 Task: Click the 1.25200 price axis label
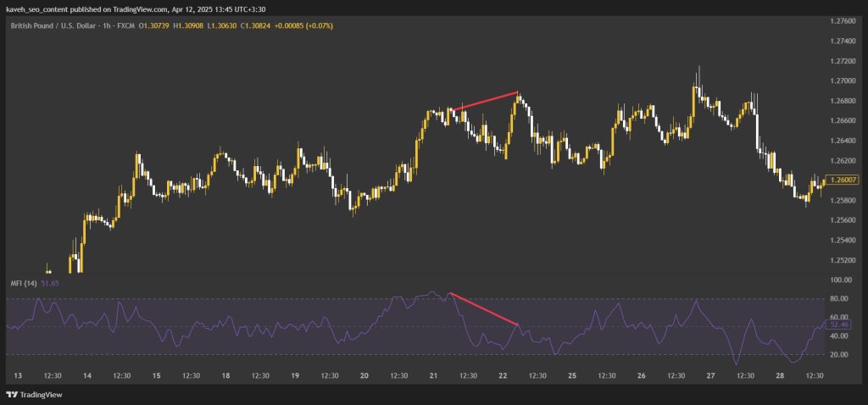(x=842, y=260)
